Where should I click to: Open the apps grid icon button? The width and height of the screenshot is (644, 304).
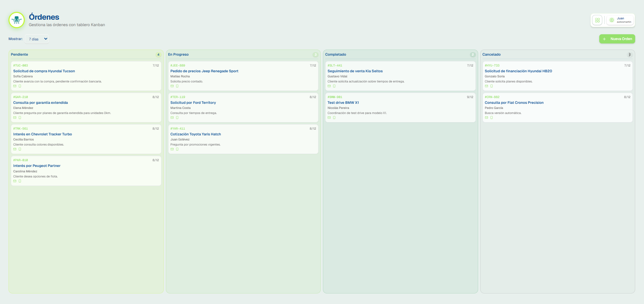pos(597,20)
